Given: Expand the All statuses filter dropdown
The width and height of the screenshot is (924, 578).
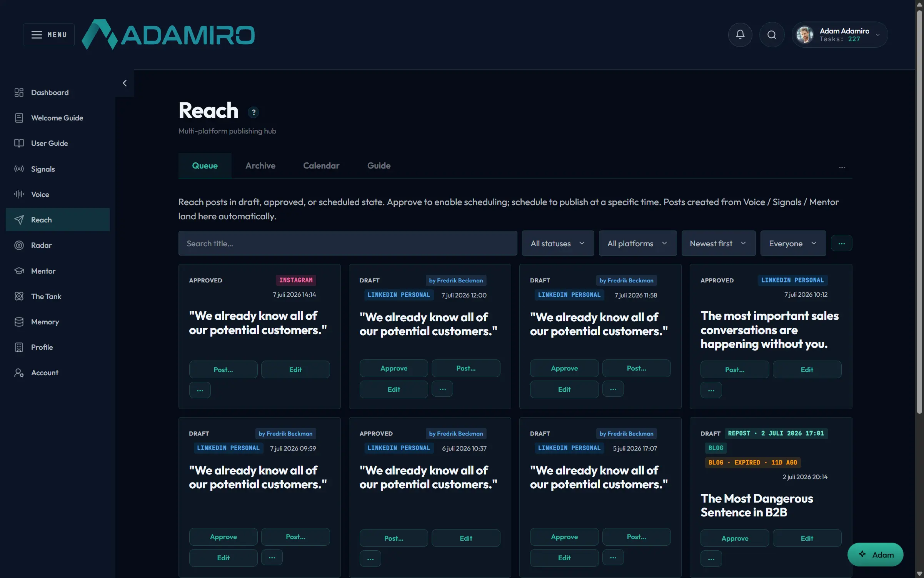Looking at the screenshot, I should 558,243.
